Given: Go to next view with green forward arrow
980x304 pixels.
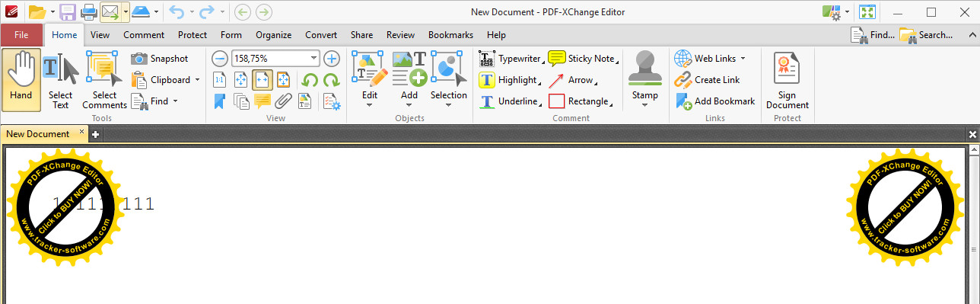Looking at the screenshot, I should 264,11.
